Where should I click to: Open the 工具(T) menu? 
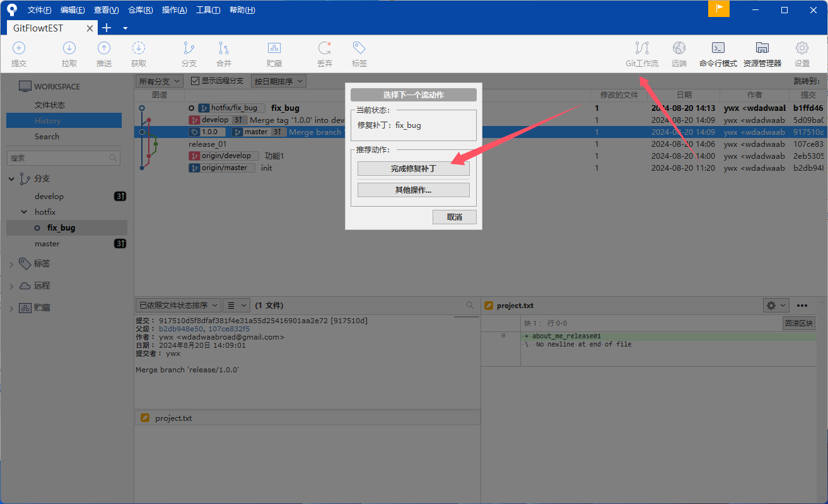click(x=208, y=10)
